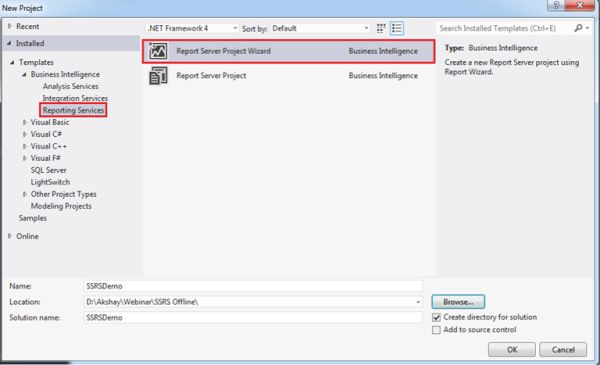Open the search options dropdown arrow

(587, 28)
